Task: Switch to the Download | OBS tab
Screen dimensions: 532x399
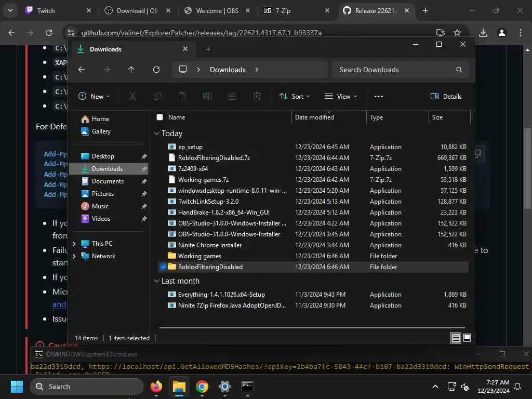Action: [x=137, y=10]
